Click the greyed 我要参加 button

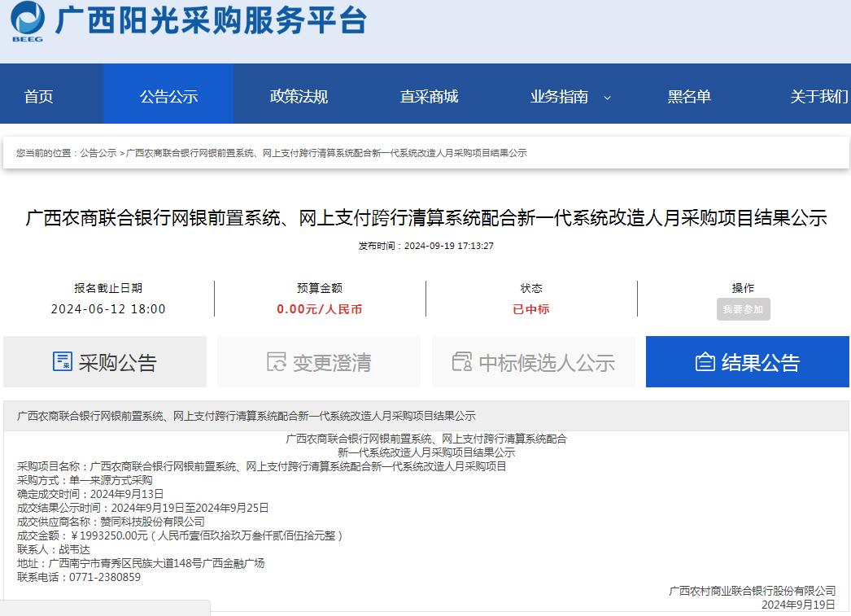pyautogui.click(x=743, y=309)
